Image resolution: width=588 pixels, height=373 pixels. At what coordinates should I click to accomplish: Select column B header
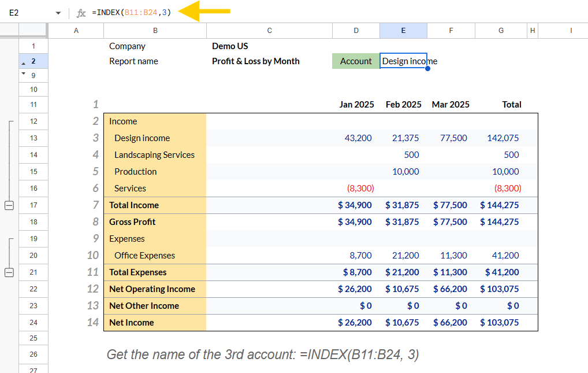tap(155, 31)
